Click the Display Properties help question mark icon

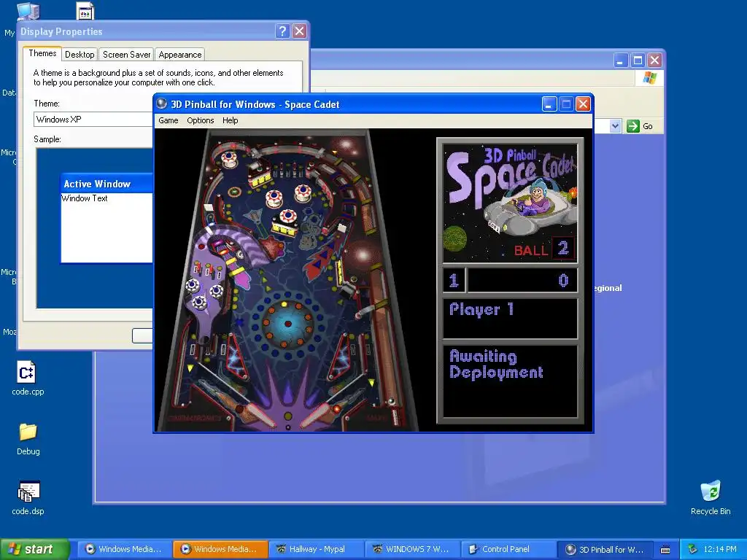pos(282,31)
